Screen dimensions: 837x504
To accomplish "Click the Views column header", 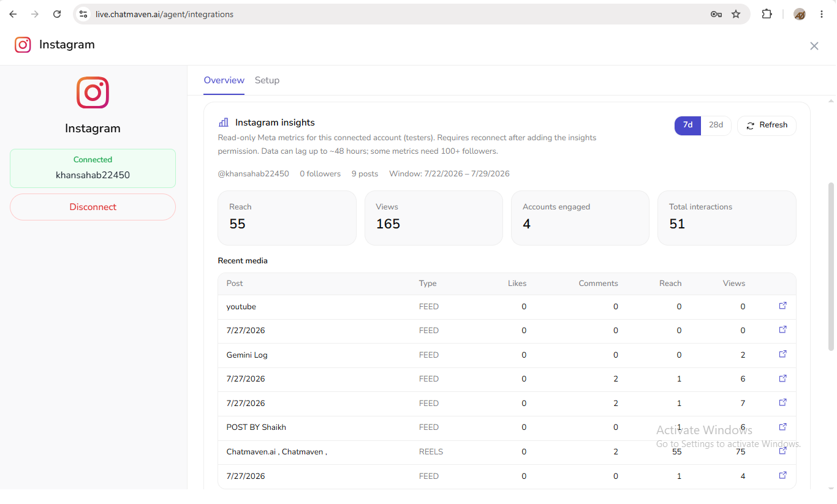I will (x=734, y=284).
